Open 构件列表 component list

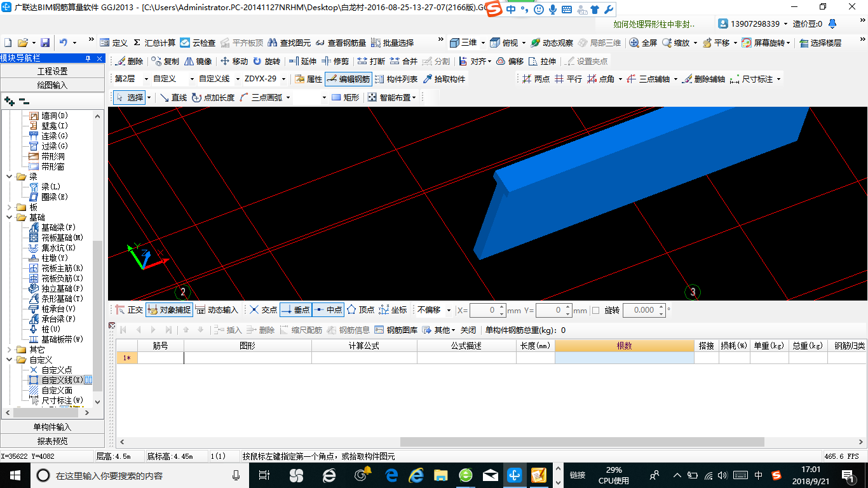pos(397,79)
